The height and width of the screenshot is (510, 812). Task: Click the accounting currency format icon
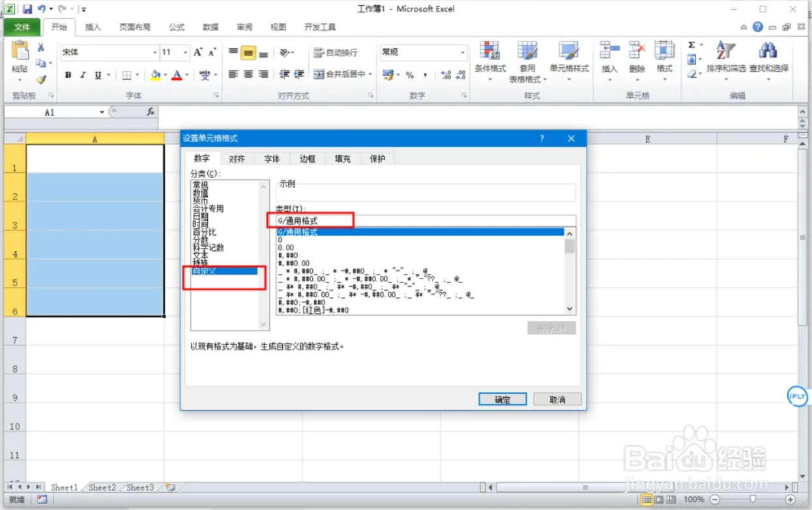pos(388,75)
